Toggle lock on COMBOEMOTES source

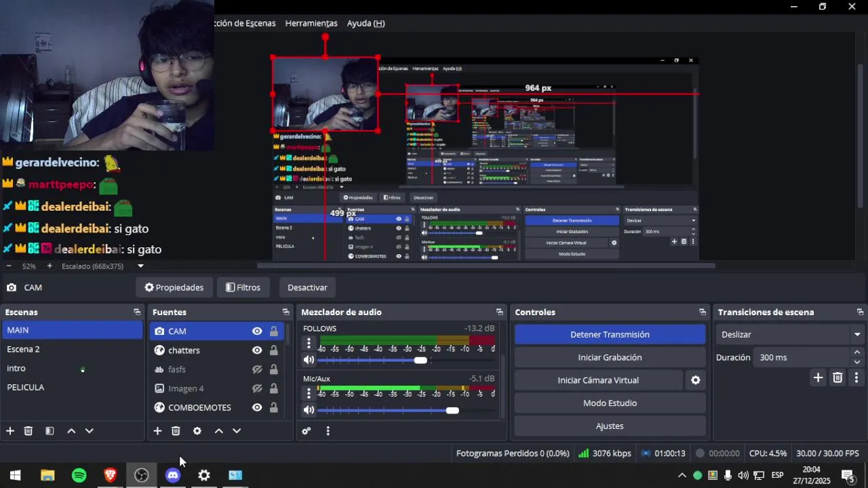click(273, 407)
